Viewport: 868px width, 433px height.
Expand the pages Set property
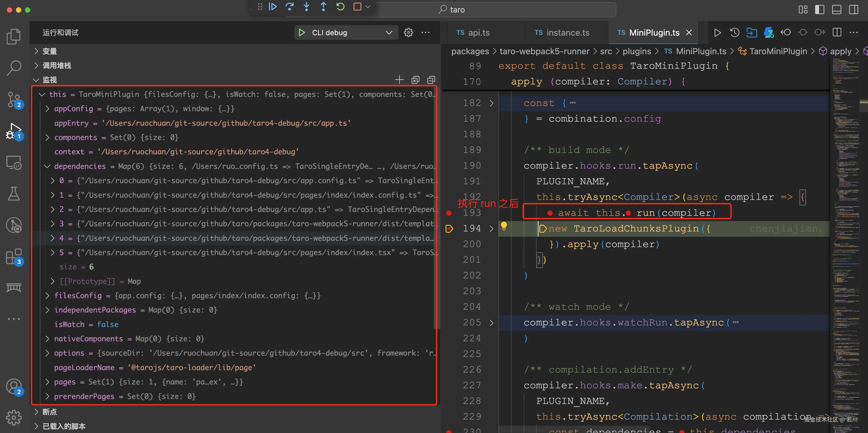pyautogui.click(x=47, y=382)
